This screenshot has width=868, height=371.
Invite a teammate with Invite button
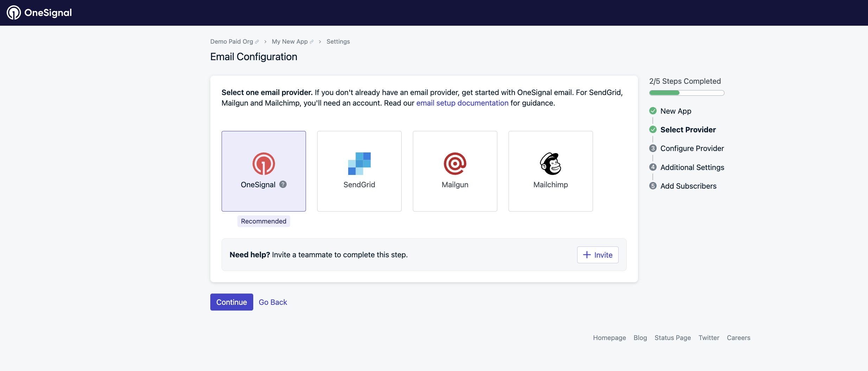[x=598, y=255]
